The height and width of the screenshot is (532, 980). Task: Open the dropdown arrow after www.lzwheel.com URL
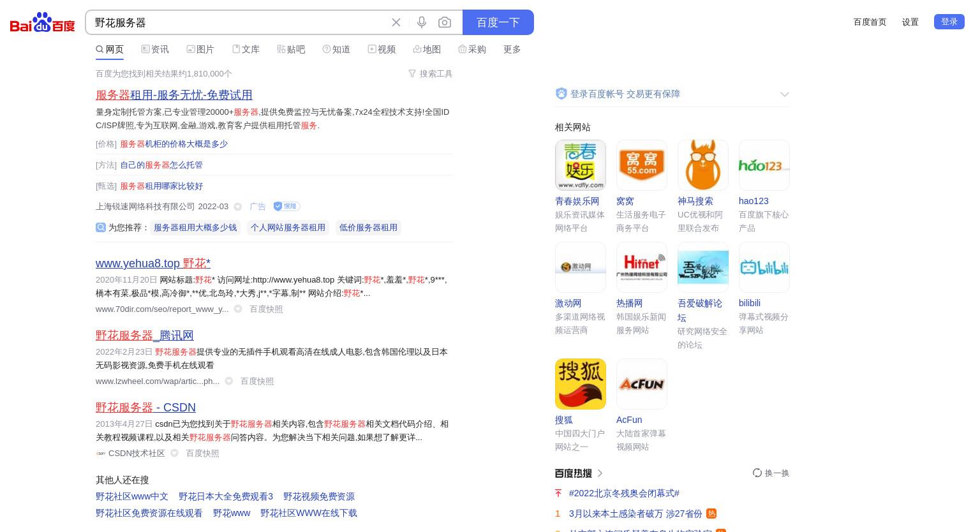click(x=229, y=381)
